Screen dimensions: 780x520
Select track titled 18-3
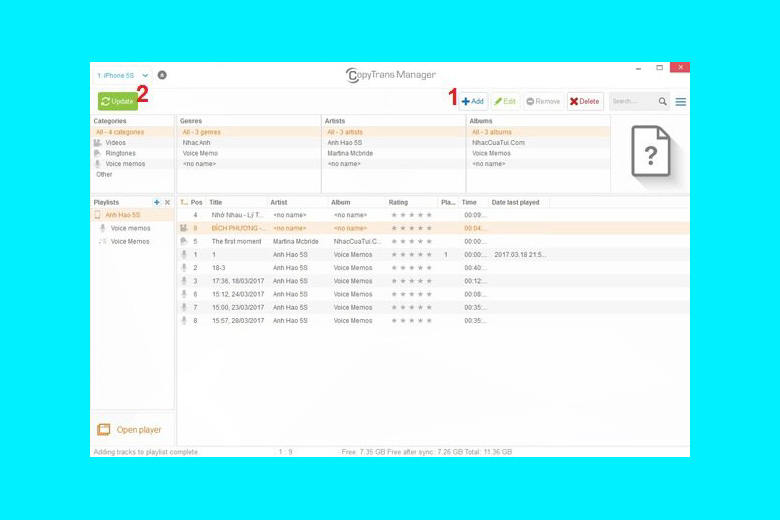click(433, 268)
